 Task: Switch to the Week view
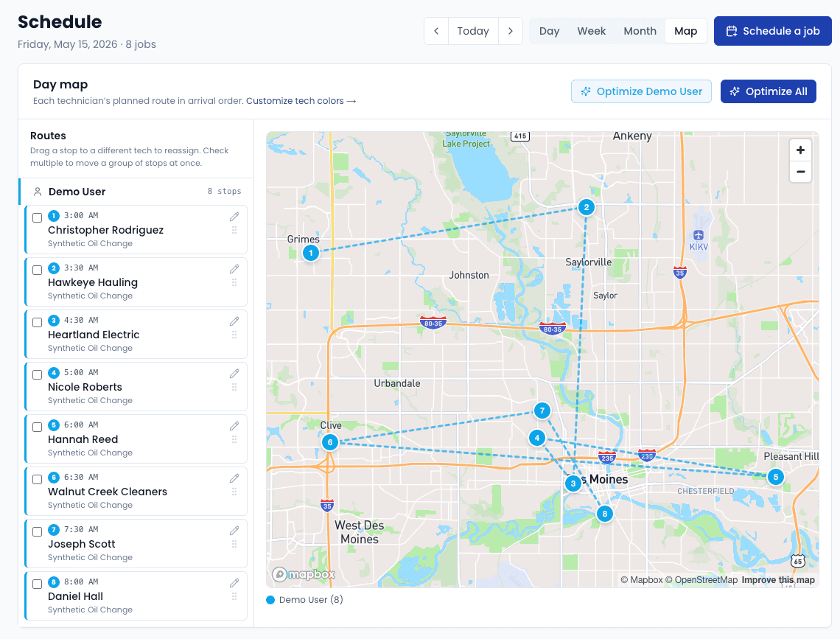coord(592,31)
